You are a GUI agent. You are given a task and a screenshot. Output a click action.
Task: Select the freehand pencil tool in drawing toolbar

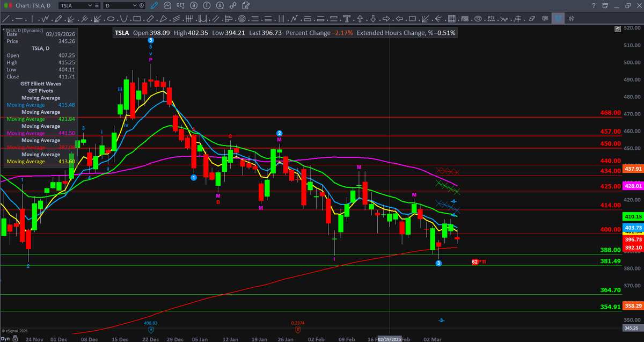[x=58, y=19]
